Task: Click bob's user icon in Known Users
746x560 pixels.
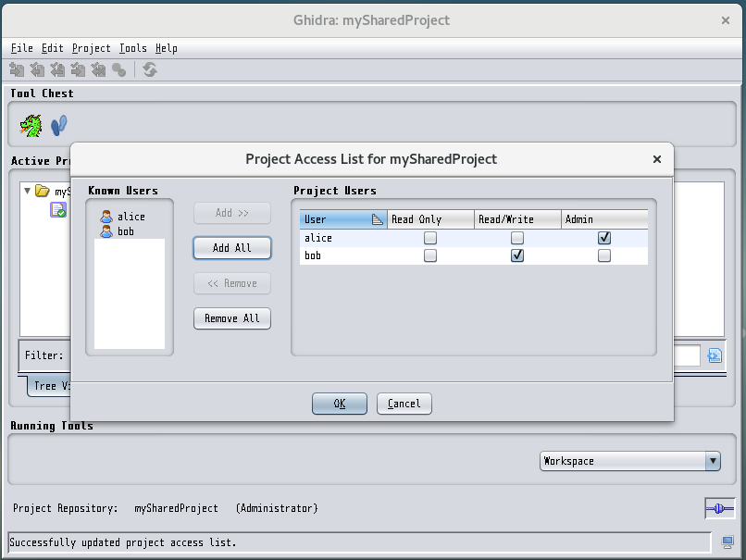Action: point(106,231)
